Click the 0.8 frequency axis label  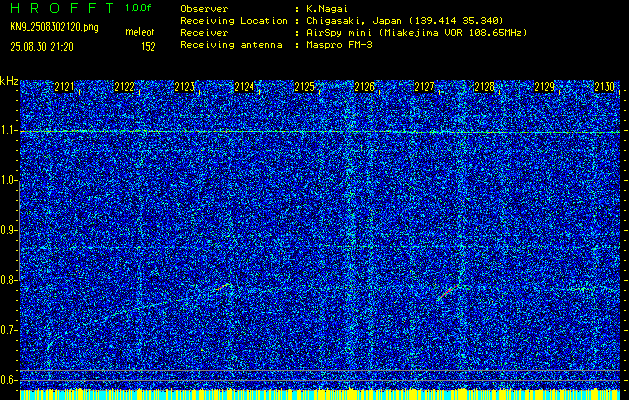(x=8, y=280)
